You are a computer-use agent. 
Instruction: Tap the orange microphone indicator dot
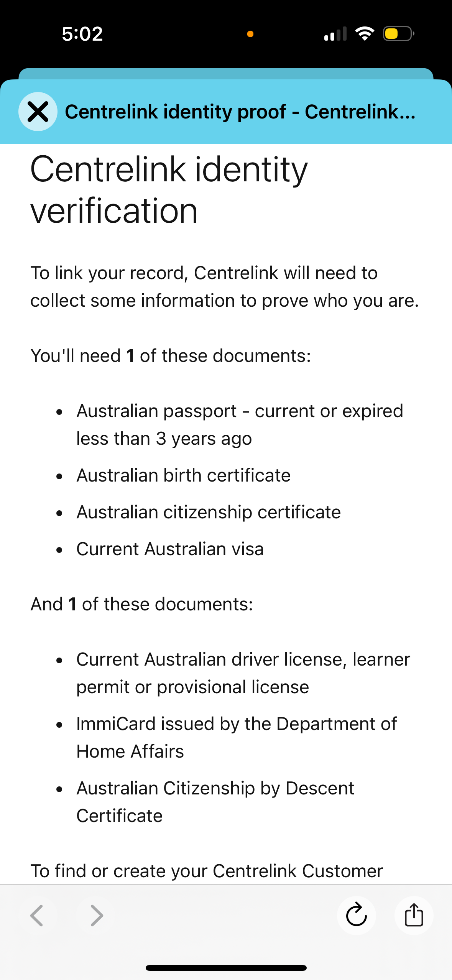click(250, 34)
